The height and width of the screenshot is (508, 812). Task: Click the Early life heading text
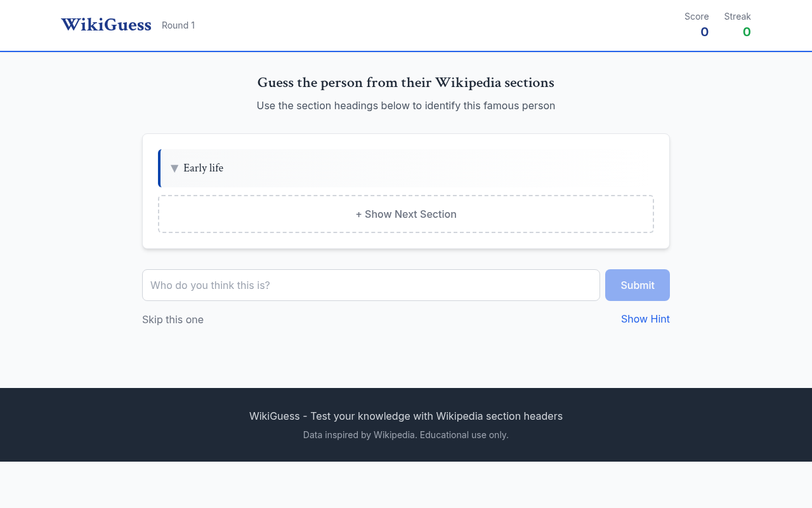click(203, 168)
